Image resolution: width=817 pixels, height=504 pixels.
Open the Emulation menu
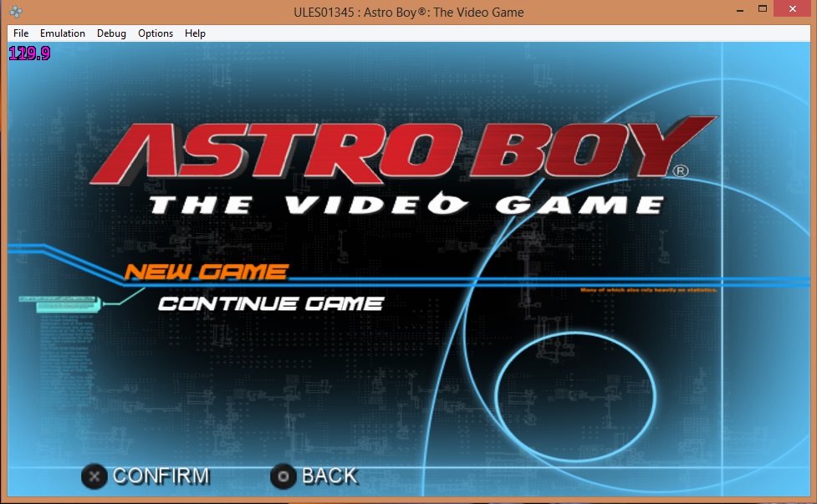pos(63,33)
